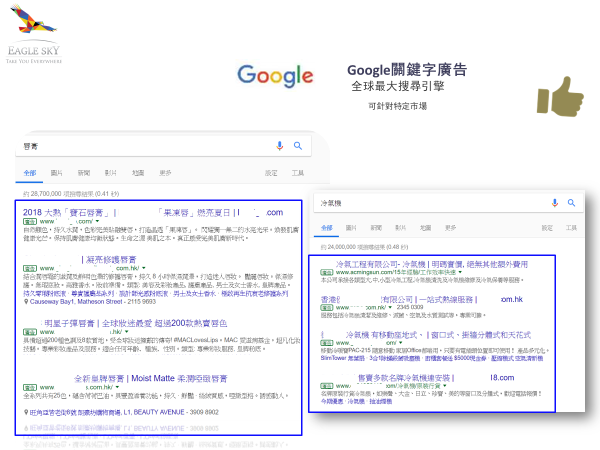
Task: Click the ad badge under 明星子彈唇膏 result
Action: (x=30, y=332)
